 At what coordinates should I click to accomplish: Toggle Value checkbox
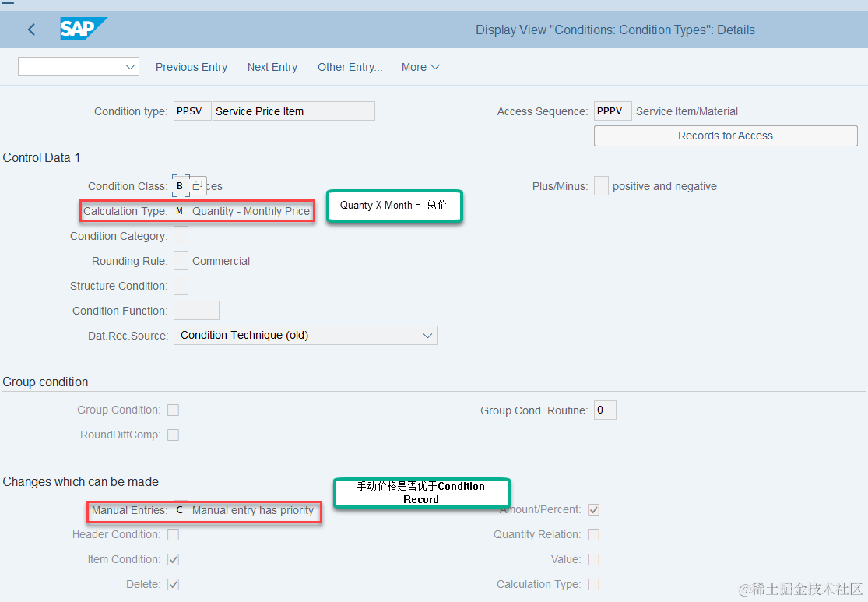[593, 559]
